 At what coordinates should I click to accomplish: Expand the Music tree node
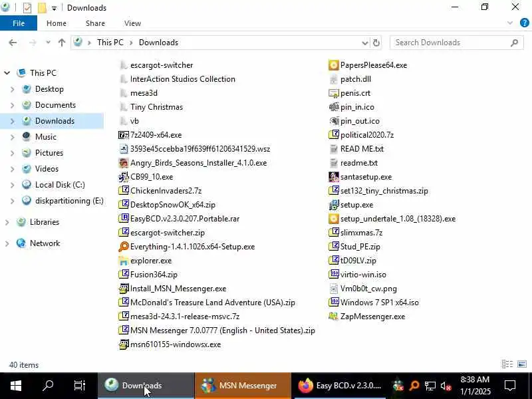tap(12, 137)
